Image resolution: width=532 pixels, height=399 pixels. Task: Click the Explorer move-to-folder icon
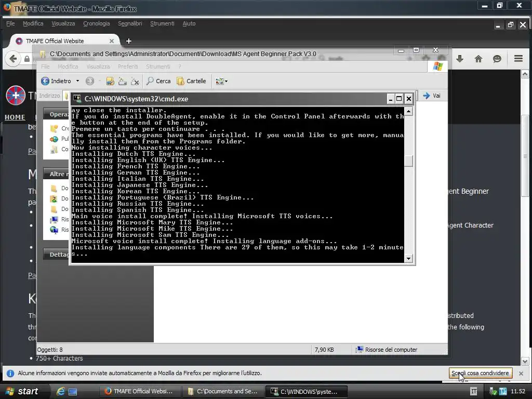pos(110,81)
